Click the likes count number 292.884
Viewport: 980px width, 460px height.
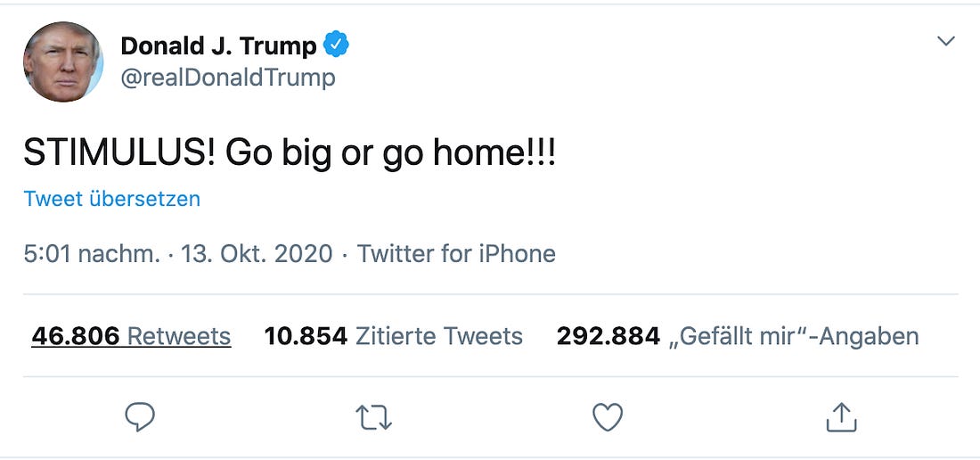coord(608,336)
